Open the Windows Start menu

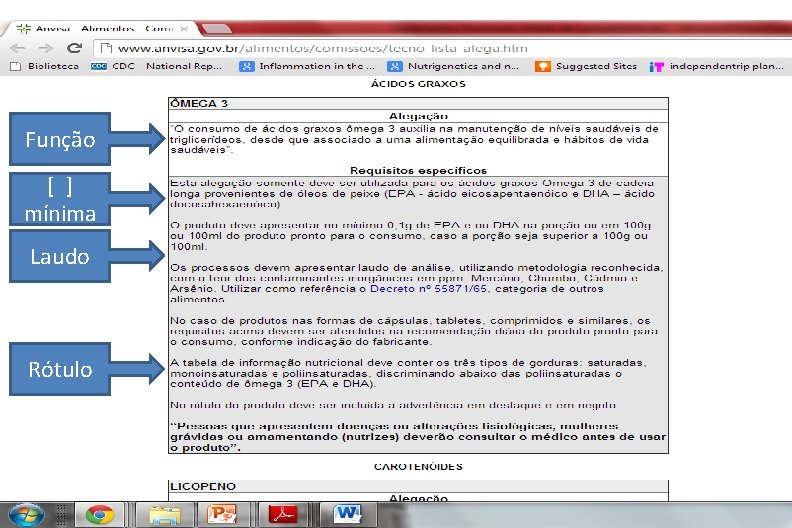coord(26,515)
